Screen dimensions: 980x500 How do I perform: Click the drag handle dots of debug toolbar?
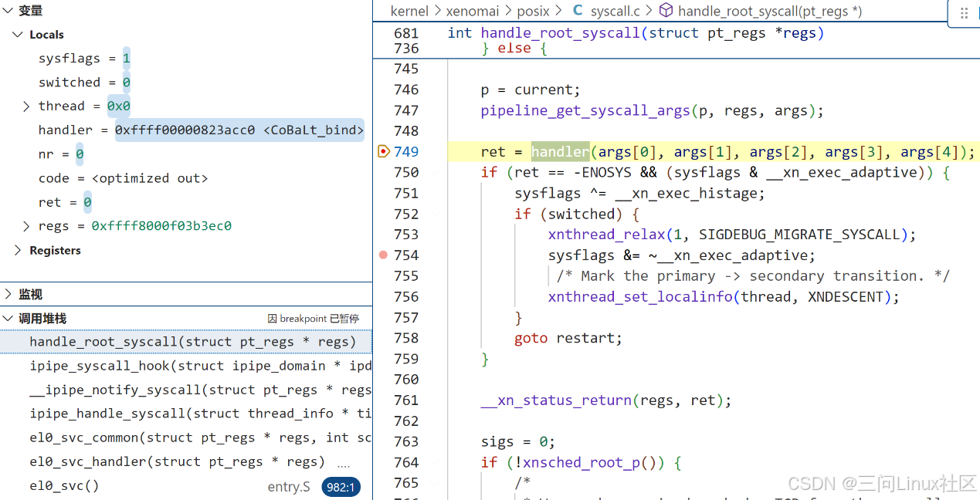(964, 13)
